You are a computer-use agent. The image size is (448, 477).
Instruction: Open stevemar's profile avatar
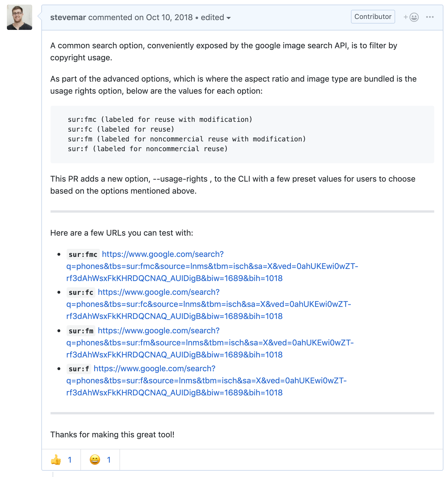[20, 17]
